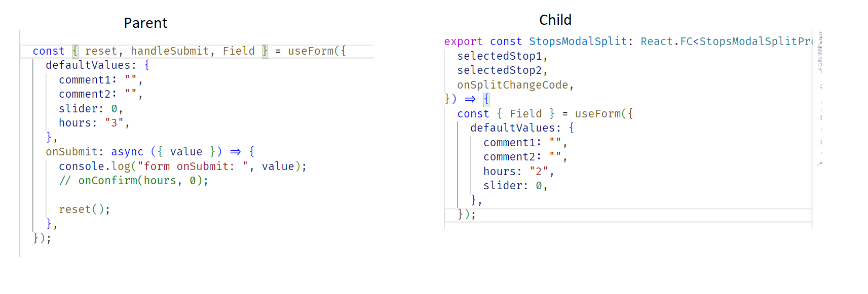The width and height of the screenshot is (868, 294).
Task: Click the commented onConfirm line
Action: pyautogui.click(x=134, y=181)
